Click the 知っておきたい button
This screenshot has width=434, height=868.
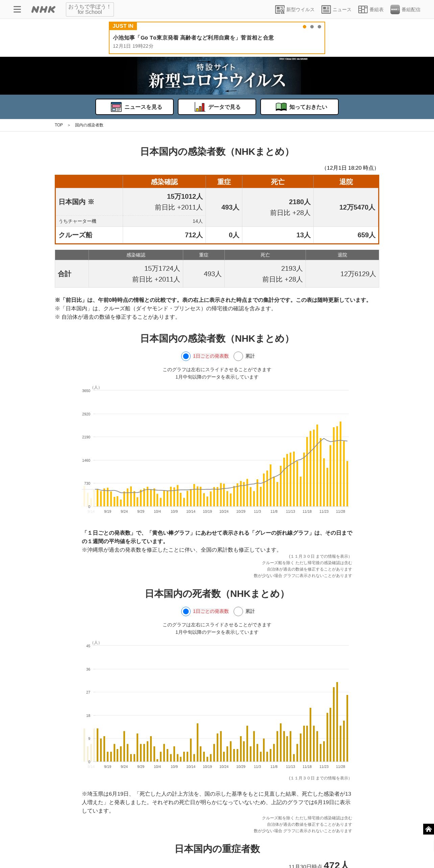click(x=299, y=107)
